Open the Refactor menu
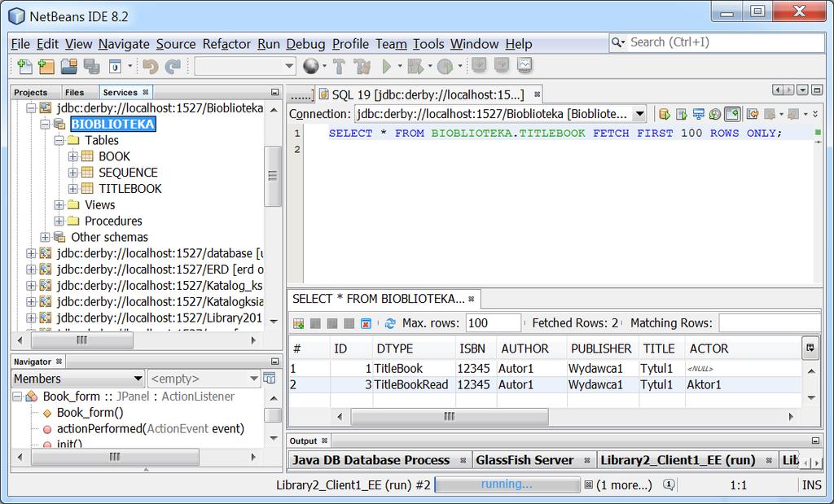The image size is (834, 504). (226, 44)
